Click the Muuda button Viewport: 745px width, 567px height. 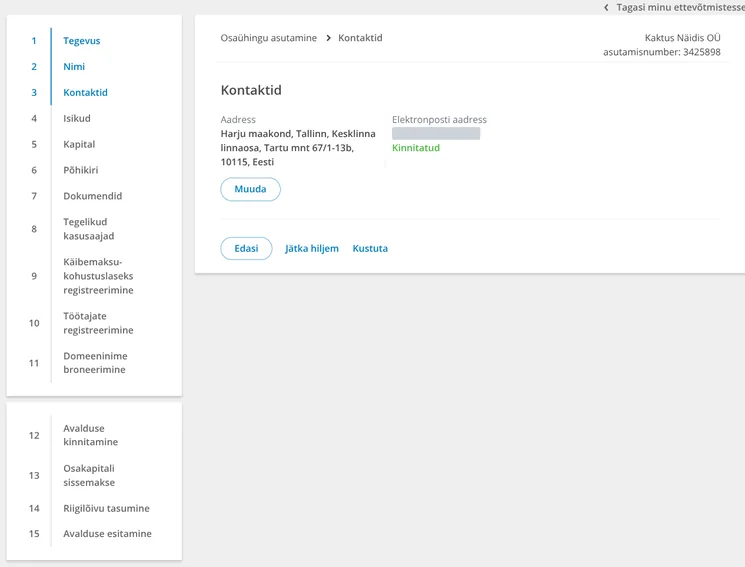pyautogui.click(x=250, y=189)
